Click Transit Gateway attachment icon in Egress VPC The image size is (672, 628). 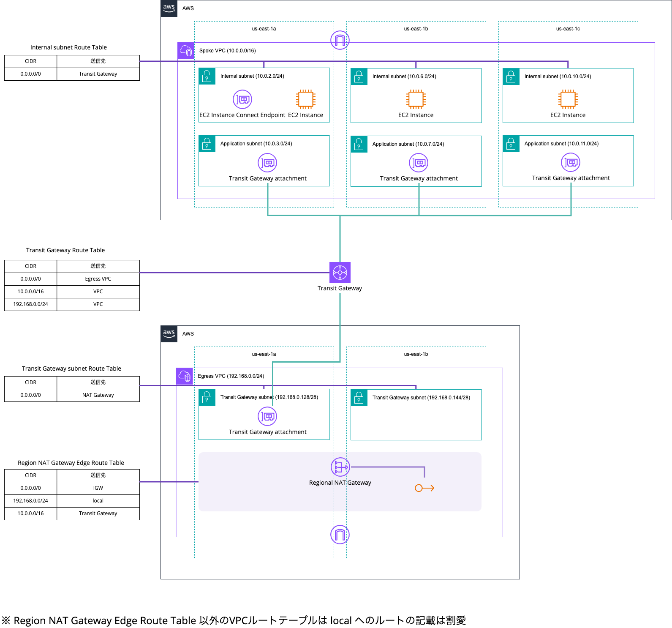point(267,416)
